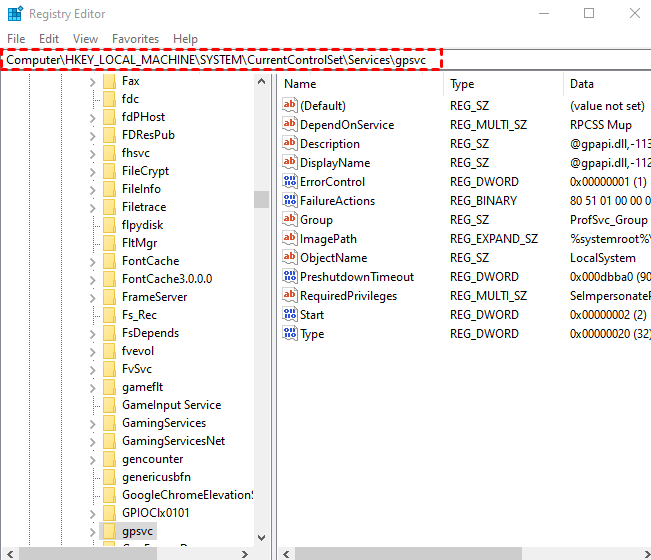Open the Help menu
The image size is (651, 560).
tap(185, 39)
